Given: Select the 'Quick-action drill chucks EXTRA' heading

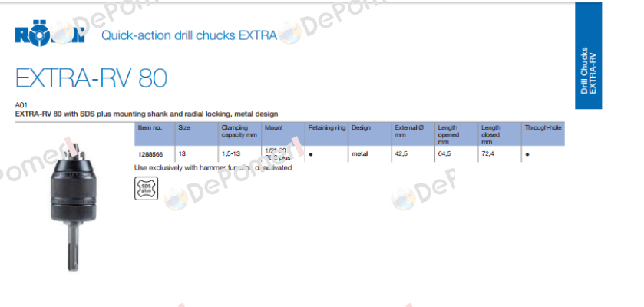Looking at the screenshot, I should click(190, 35).
